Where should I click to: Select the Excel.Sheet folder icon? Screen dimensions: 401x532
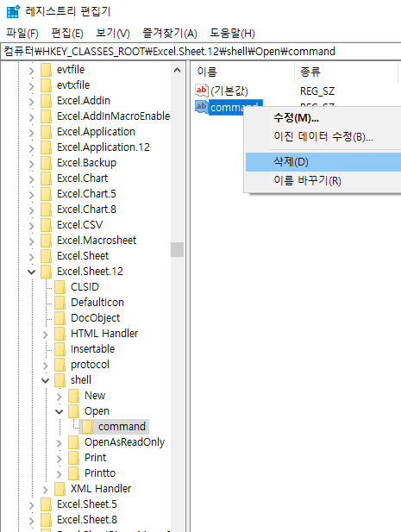(46, 256)
